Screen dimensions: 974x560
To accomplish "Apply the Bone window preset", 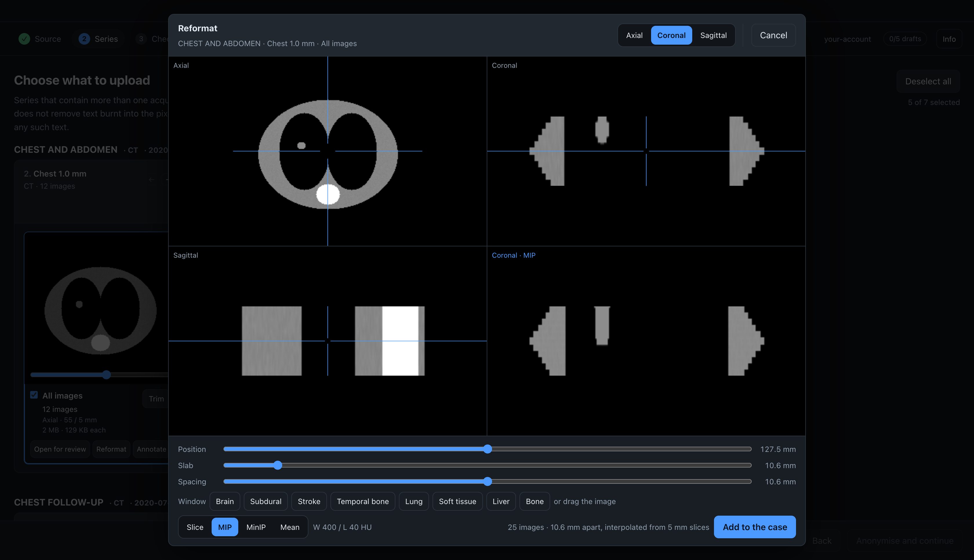I will pyautogui.click(x=535, y=501).
